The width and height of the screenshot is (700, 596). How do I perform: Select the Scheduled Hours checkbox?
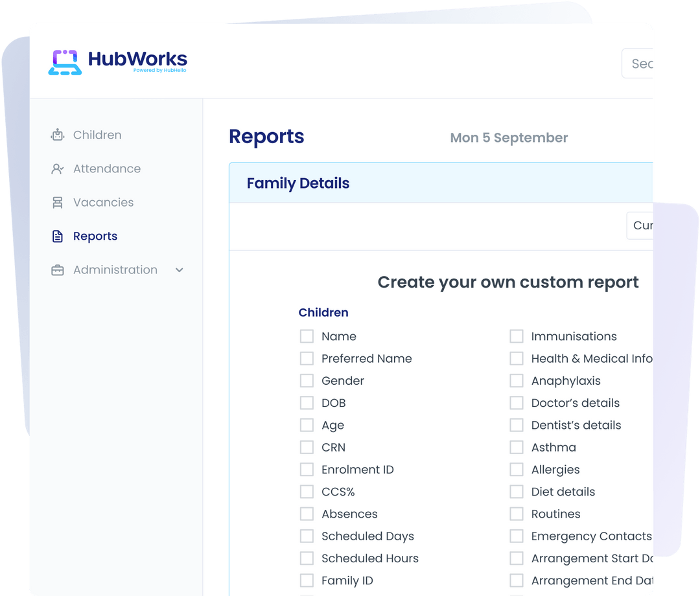pyautogui.click(x=307, y=558)
